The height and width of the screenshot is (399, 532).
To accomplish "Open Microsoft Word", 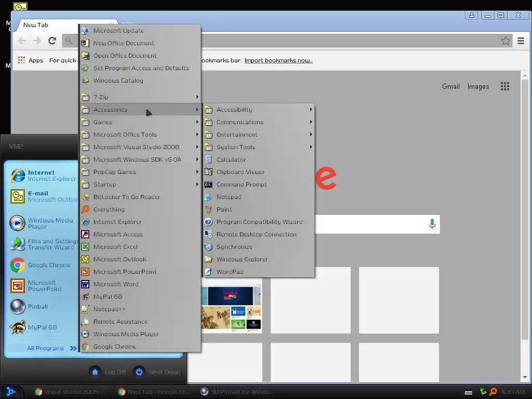I will (x=140, y=284).
